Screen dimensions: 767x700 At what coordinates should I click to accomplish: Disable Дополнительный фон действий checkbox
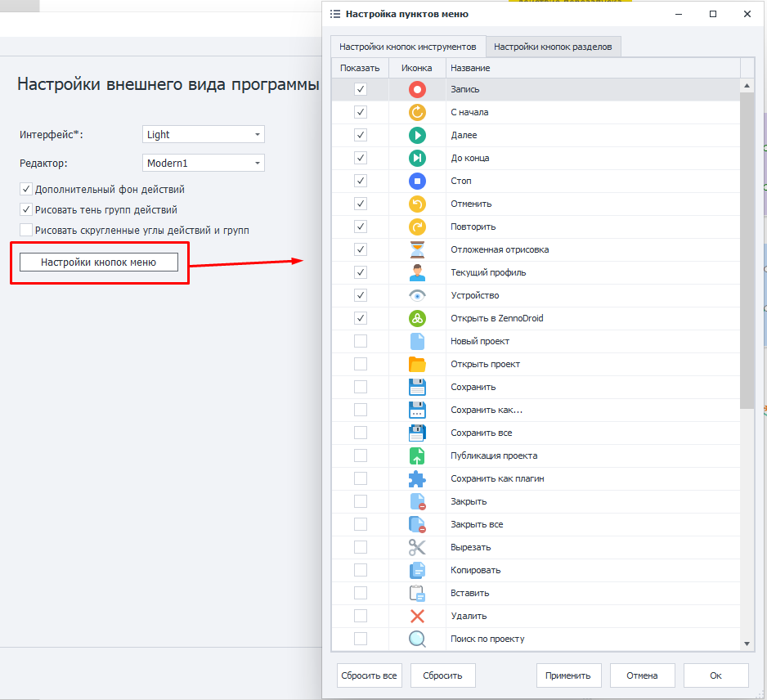(26, 189)
